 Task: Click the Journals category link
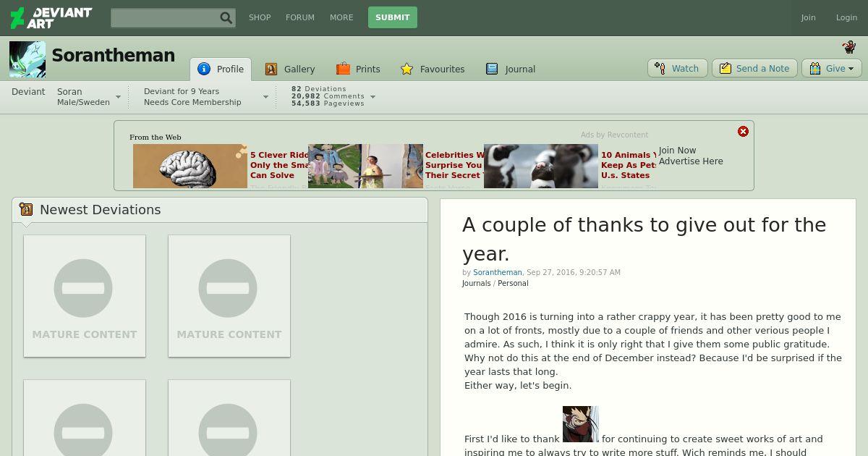[476, 283]
